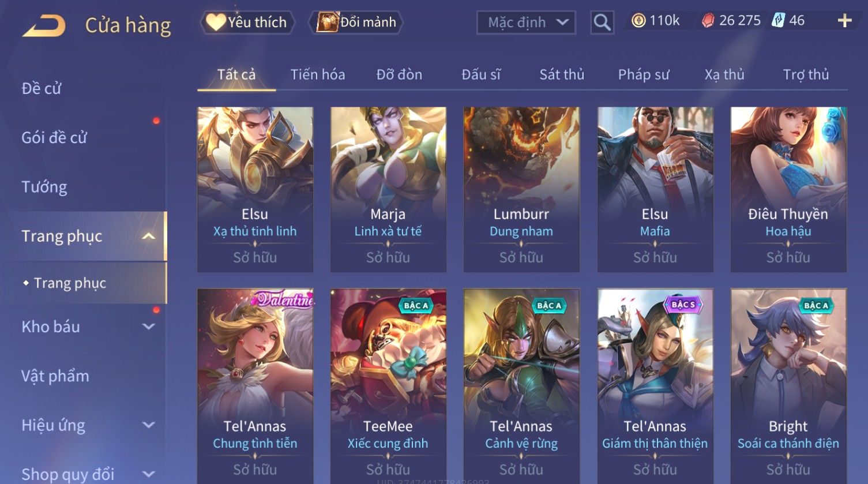Click the blue ticket icon showing 46
Screen dimensions: 868x484
pyautogui.click(x=778, y=21)
